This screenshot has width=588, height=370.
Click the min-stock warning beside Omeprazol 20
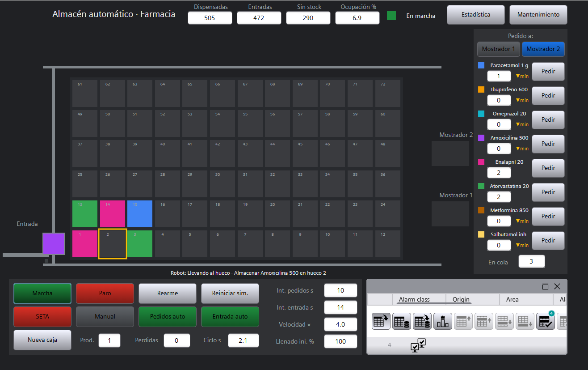pyautogui.click(x=522, y=124)
